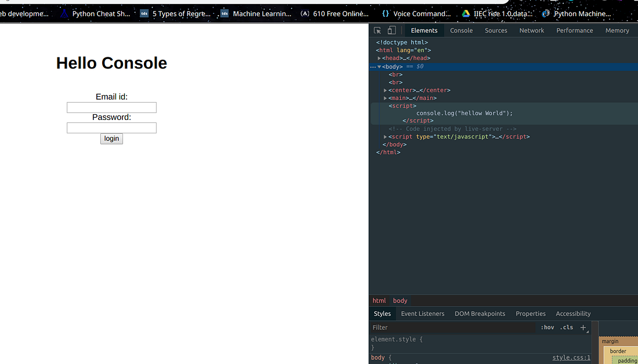Click the Email id input field
638x364 pixels.
[111, 107]
